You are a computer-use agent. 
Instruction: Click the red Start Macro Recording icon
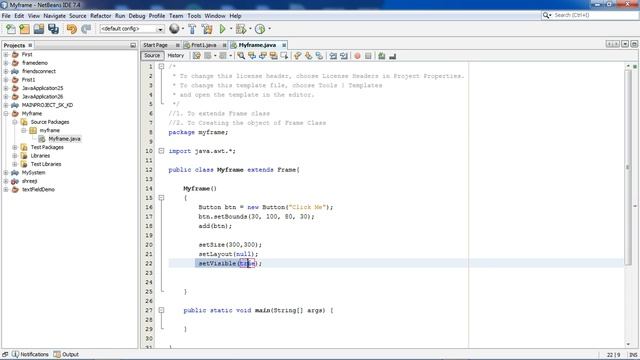tap(358, 56)
